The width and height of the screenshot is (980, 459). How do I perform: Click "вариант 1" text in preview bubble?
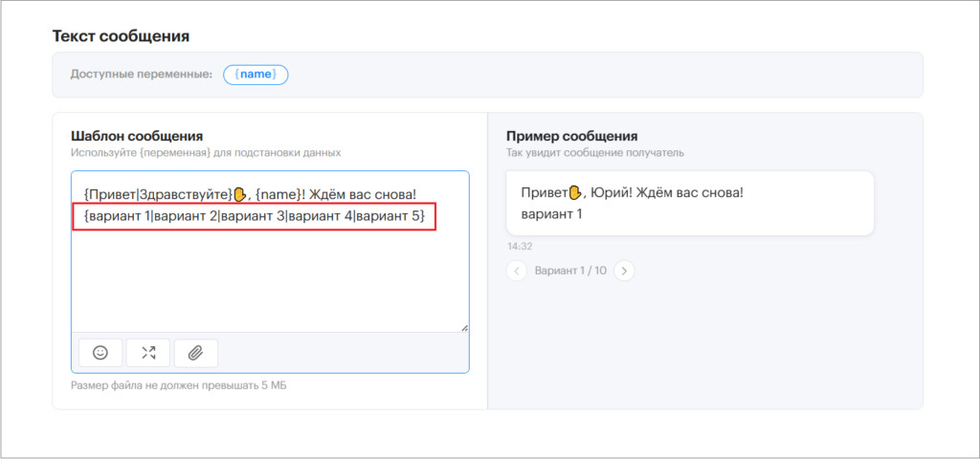point(551,214)
